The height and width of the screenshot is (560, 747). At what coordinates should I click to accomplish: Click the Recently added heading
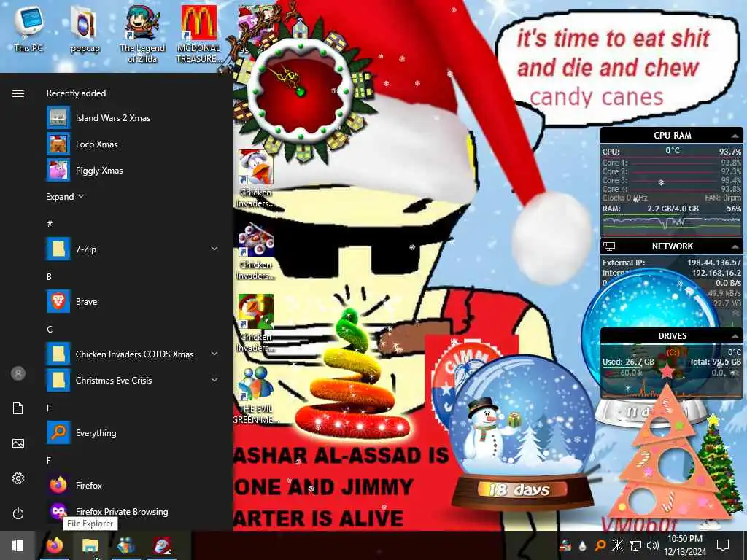(x=76, y=93)
